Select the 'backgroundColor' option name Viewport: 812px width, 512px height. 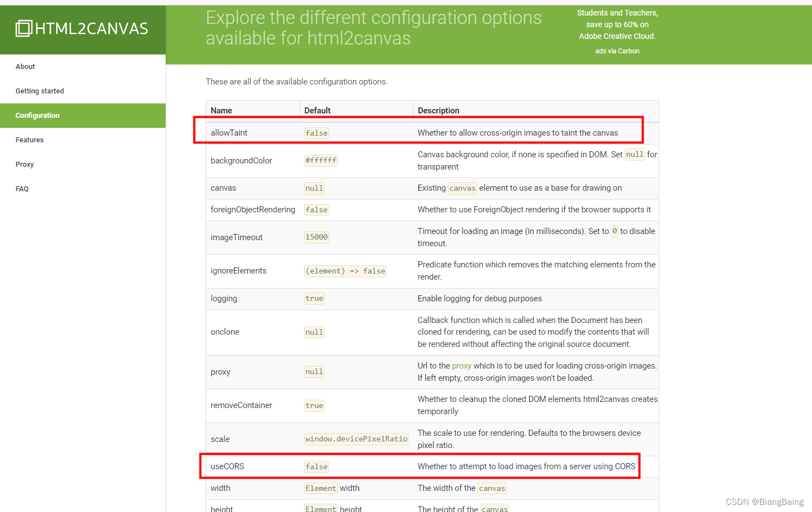point(241,161)
